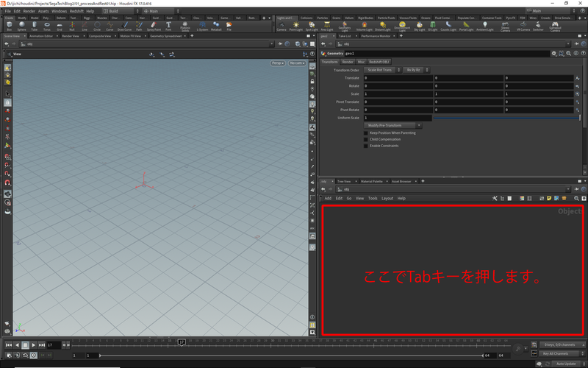588x368 pixels.
Task: Switch to the Material Palette tab
Action: 372,181
